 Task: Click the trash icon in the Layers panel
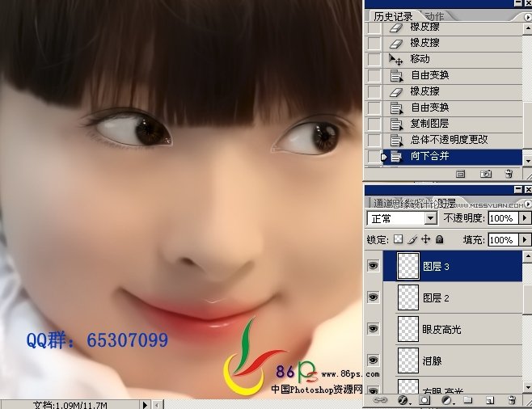(513, 400)
